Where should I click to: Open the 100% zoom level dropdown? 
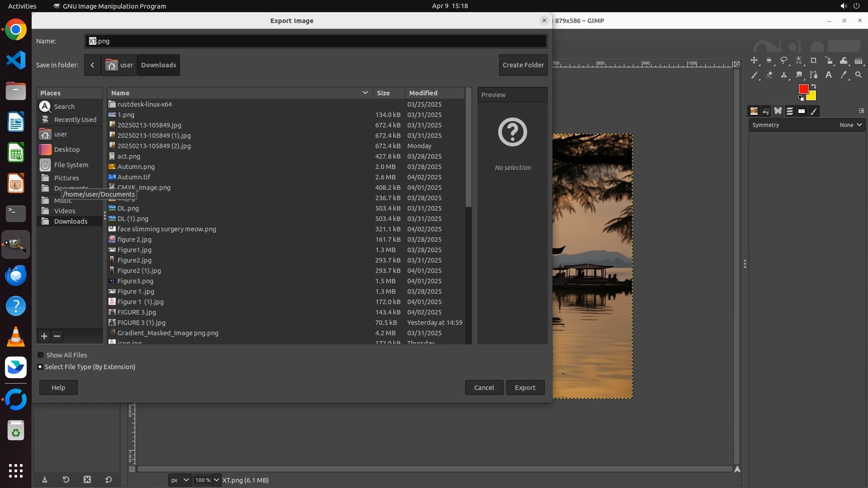[x=216, y=480]
